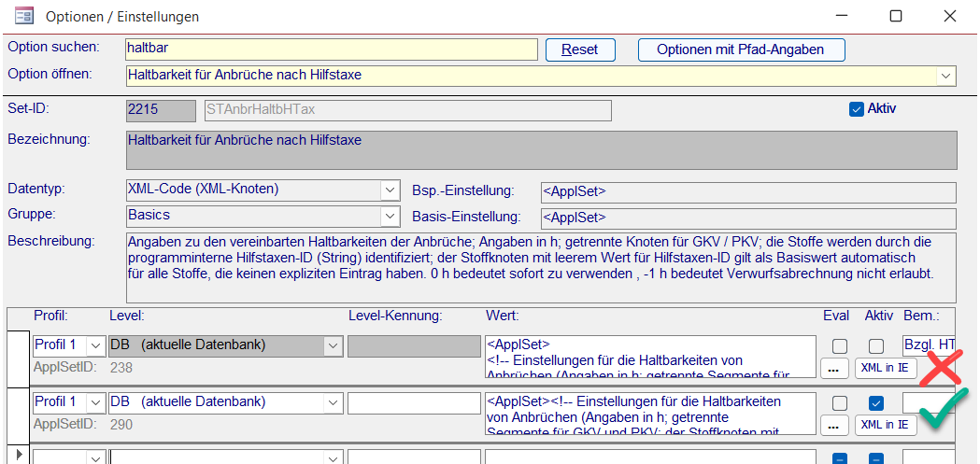Open the ellipsis editor for ApplSetID 290
The height and width of the screenshot is (464, 980).
pos(834,425)
